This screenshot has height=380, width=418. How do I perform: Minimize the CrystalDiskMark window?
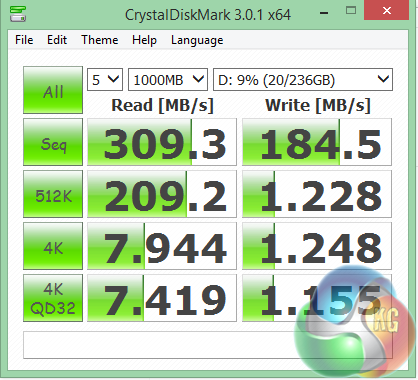(x=324, y=13)
